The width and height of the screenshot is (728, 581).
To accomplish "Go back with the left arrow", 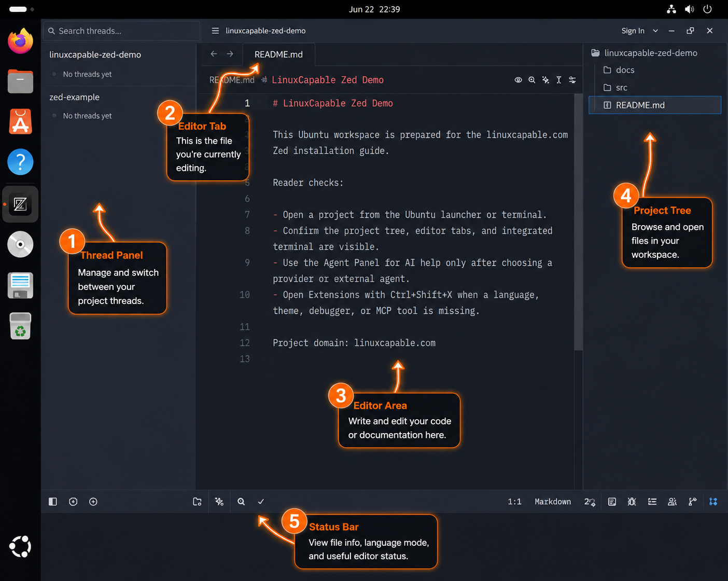I will [214, 54].
